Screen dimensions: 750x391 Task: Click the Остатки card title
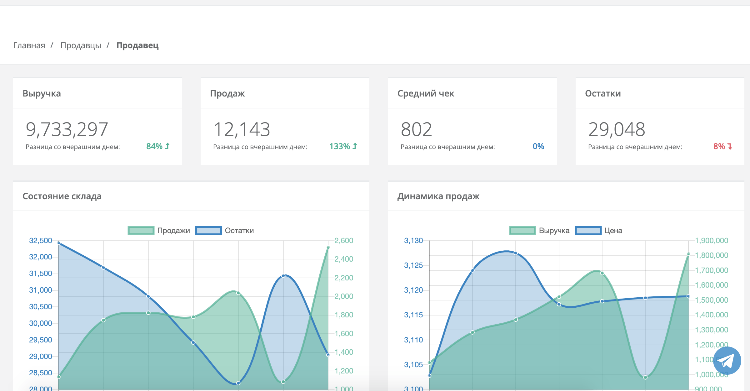point(603,93)
